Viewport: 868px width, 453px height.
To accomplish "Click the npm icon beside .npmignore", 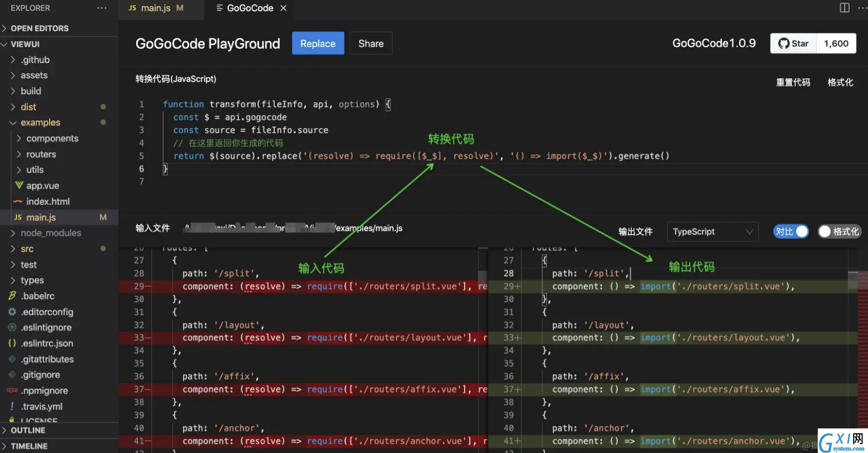I will (12, 391).
